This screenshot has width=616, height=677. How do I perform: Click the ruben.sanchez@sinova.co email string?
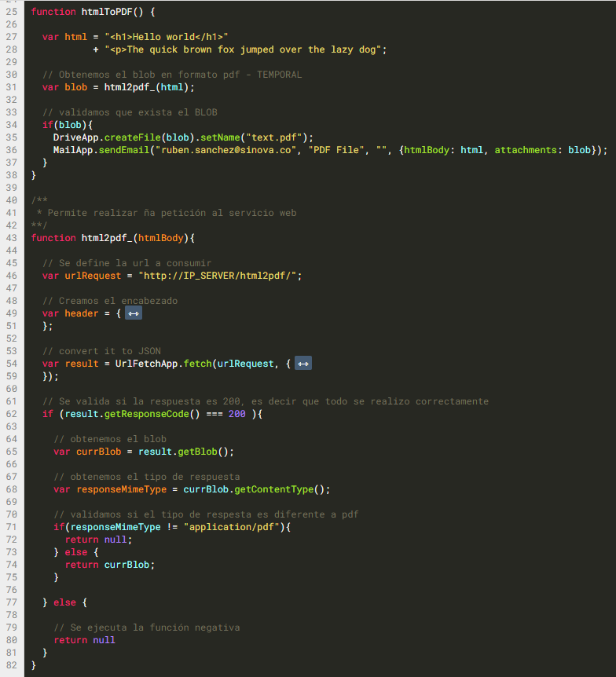click(226, 150)
